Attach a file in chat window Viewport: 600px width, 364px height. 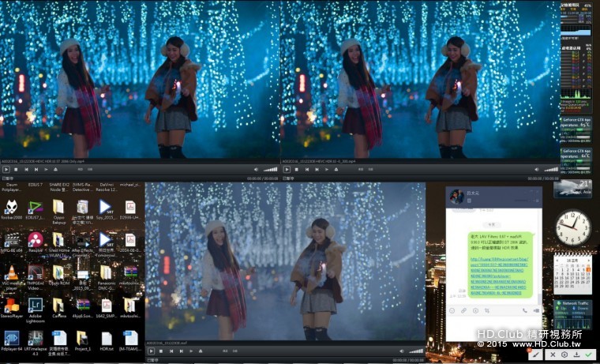coord(463,311)
